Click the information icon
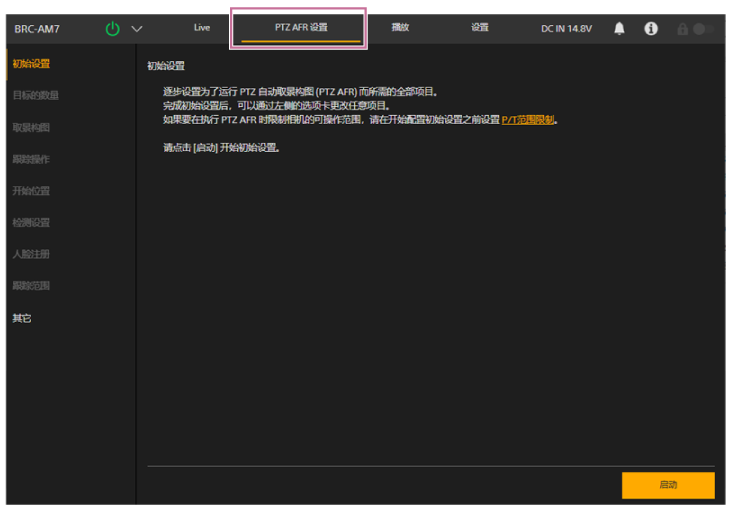730x510 pixels. 651,29
